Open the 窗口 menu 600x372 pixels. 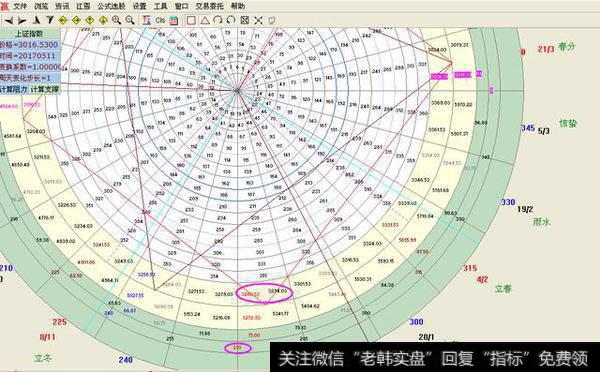pos(182,6)
